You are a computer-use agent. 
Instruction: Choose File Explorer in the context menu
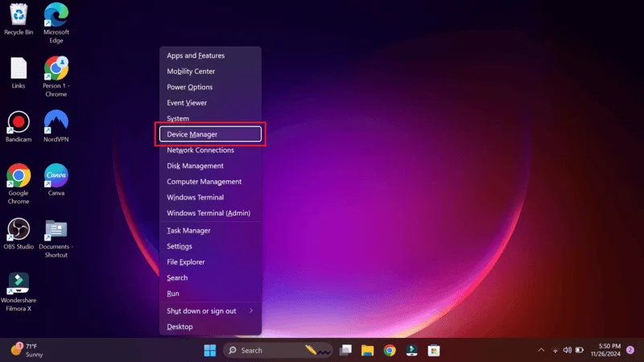(x=210, y=262)
